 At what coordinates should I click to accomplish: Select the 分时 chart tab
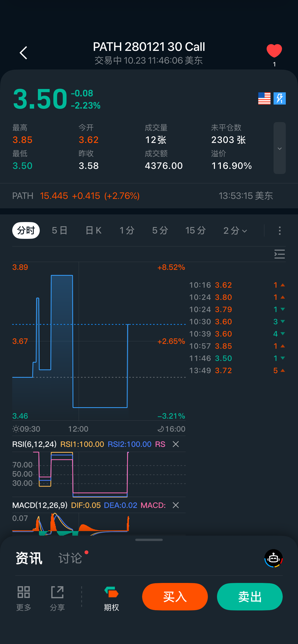coord(26,231)
